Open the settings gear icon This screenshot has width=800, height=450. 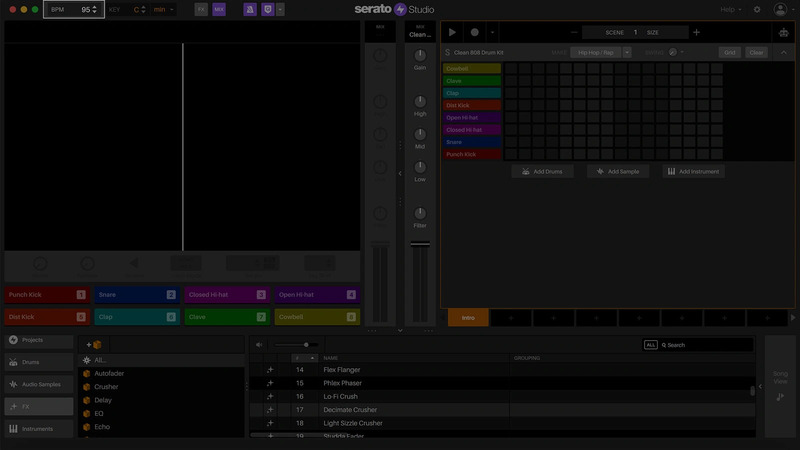point(756,9)
